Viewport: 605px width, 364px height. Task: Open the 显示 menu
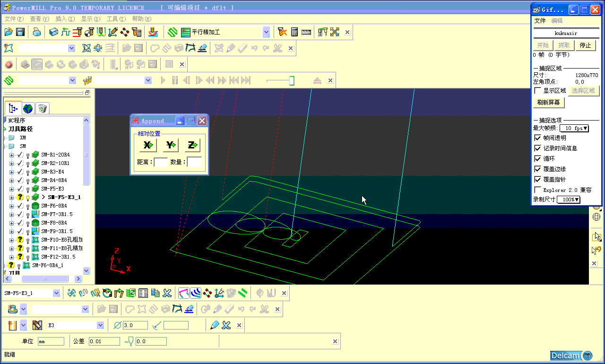click(x=90, y=19)
